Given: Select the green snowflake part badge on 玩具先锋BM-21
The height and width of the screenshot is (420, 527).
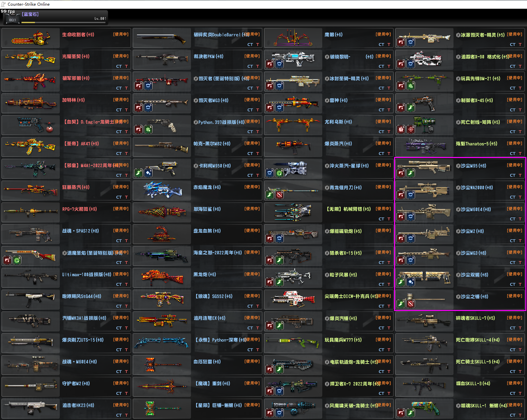Looking at the screenshot, I should click(411, 86).
